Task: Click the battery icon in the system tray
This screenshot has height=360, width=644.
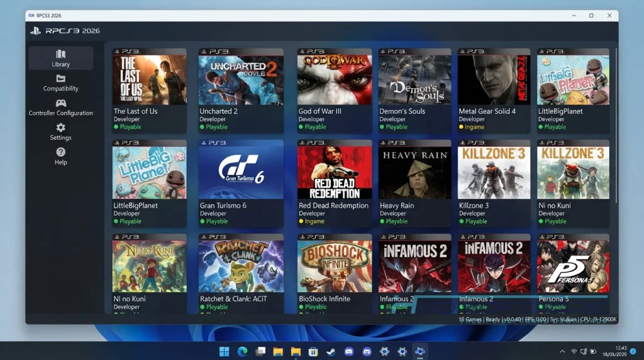Action: click(x=593, y=351)
